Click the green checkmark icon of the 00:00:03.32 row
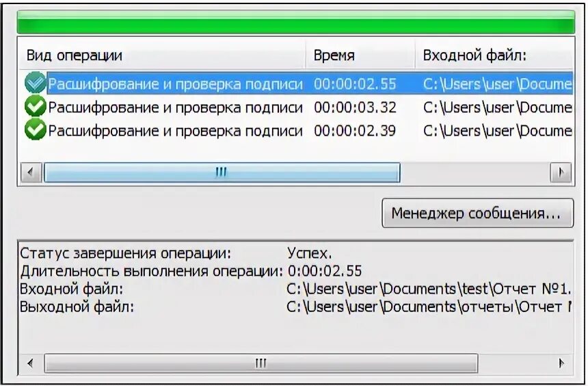Image resolution: width=588 pixels, height=386 pixels. (35, 107)
